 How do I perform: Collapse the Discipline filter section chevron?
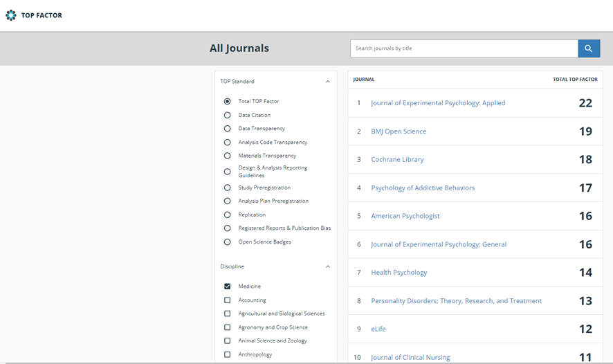point(328,266)
